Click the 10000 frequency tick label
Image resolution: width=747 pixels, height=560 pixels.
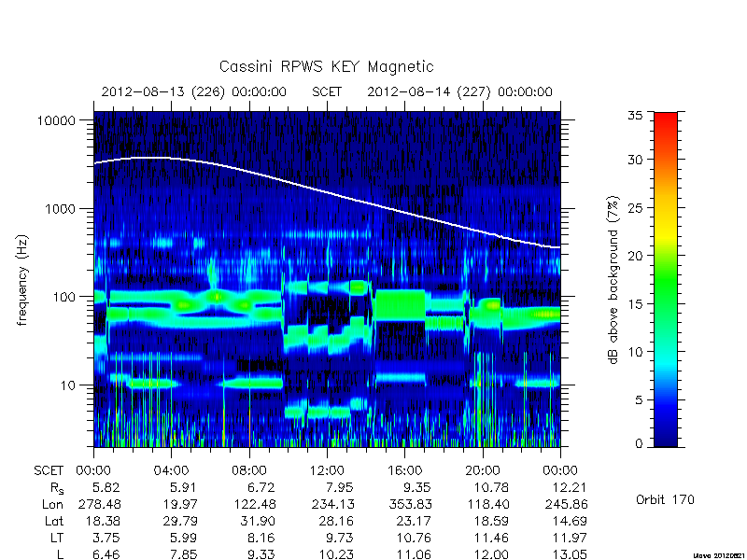(x=56, y=121)
